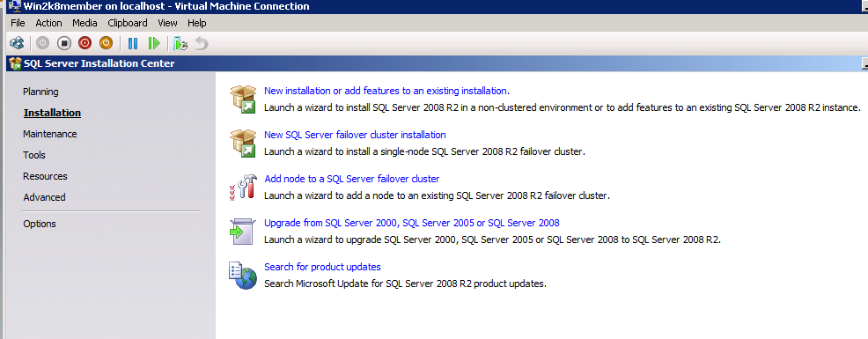The height and width of the screenshot is (339, 868).
Task: Click the box icon beside failover cluster installation
Action: click(x=244, y=143)
